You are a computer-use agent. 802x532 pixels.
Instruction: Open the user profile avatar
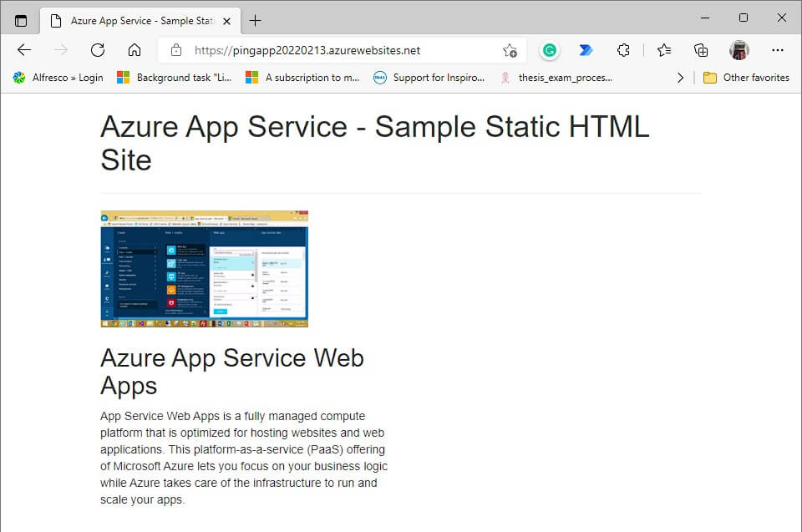(x=739, y=50)
